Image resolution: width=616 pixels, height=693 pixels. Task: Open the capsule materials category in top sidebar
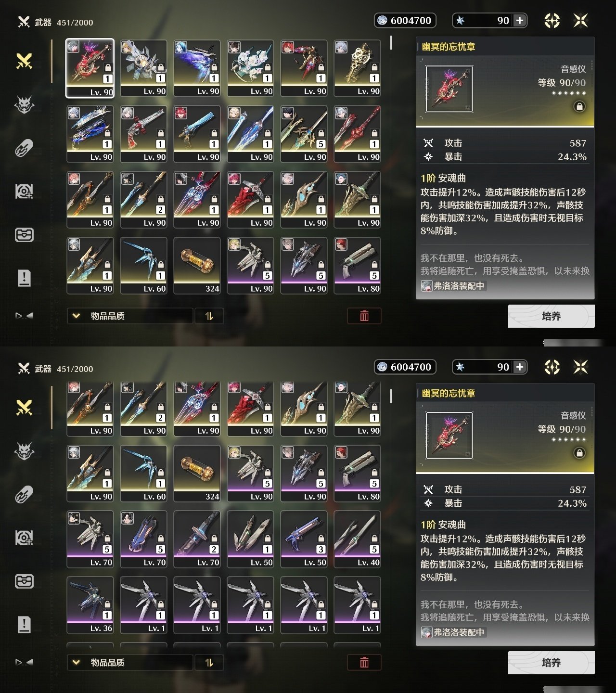[x=24, y=148]
